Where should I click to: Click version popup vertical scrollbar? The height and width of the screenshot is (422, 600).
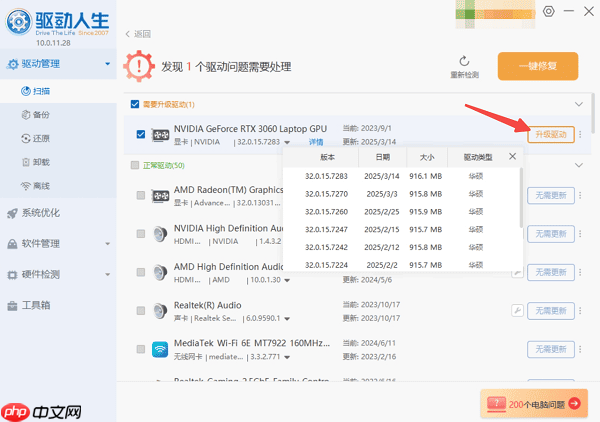(521, 198)
